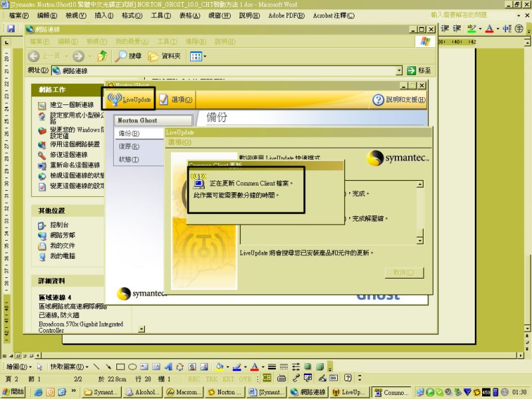Click the 搜尋 search button in 網路連線 window
Image resolution: width=532 pixels, height=399 pixels.
(x=128, y=56)
